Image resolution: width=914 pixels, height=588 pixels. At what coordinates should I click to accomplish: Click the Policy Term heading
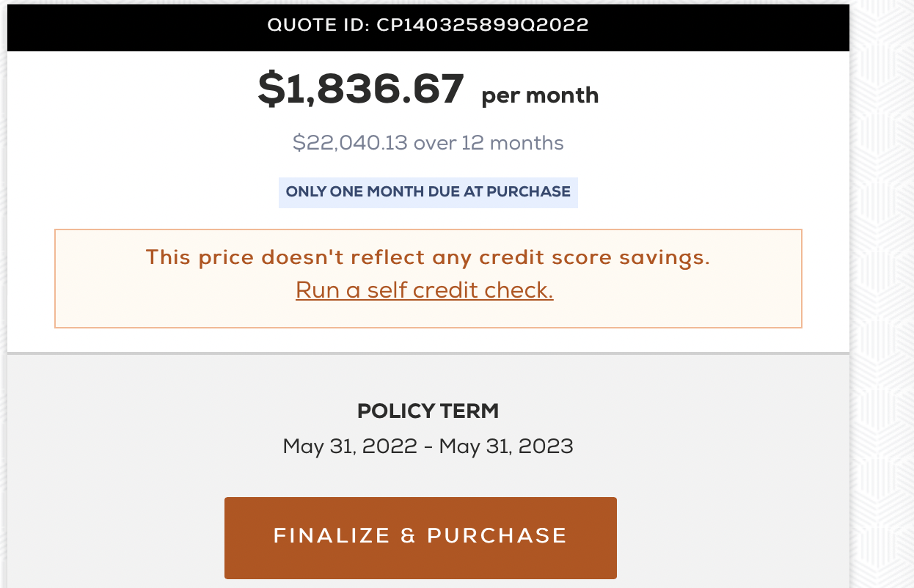click(428, 411)
